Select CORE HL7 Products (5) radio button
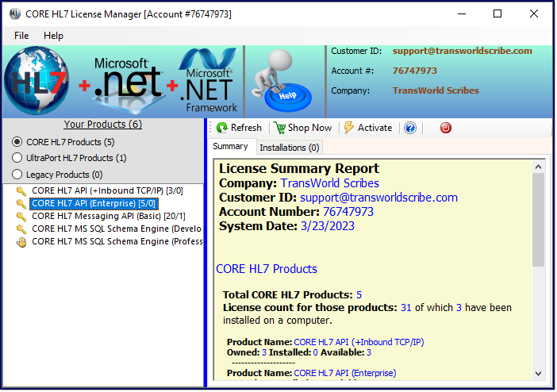557x392 pixels. tap(17, 142)
